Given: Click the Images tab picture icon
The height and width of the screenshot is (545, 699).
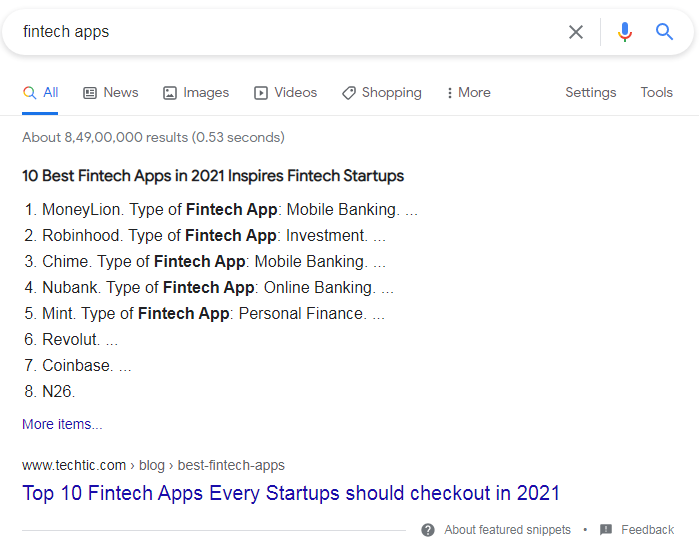Looking at the screenshot, I should tap(170, 93).
